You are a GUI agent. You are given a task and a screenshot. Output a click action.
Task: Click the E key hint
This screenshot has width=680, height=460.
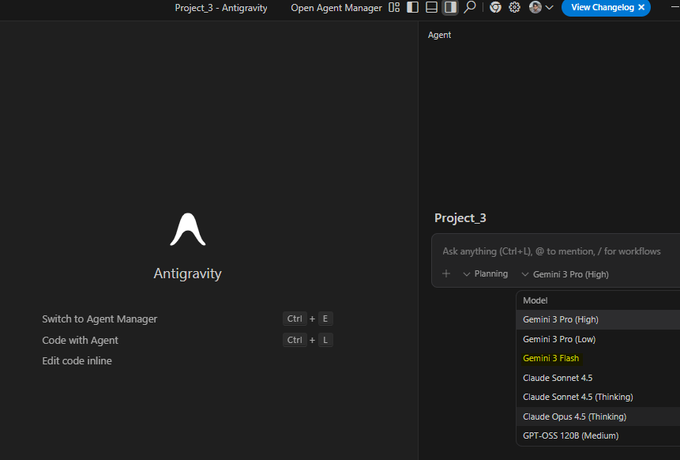(x=325, y=319)
